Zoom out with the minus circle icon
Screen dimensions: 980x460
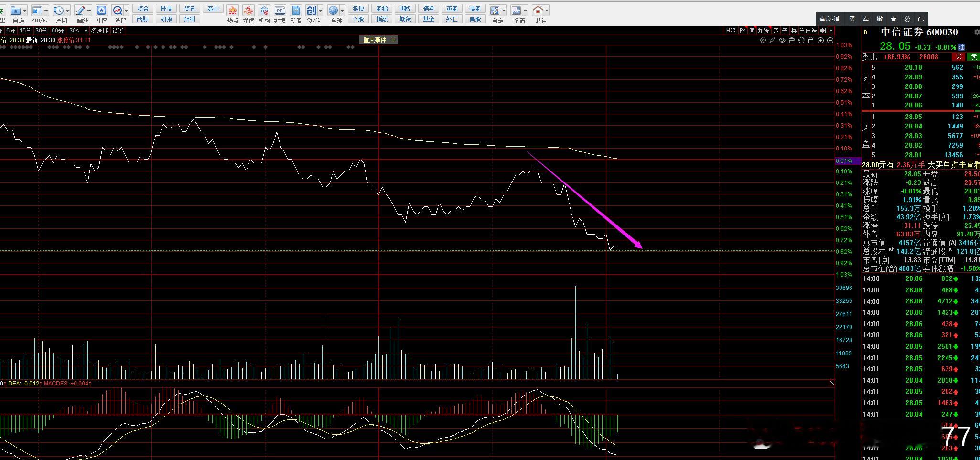(x=830, y=40)
